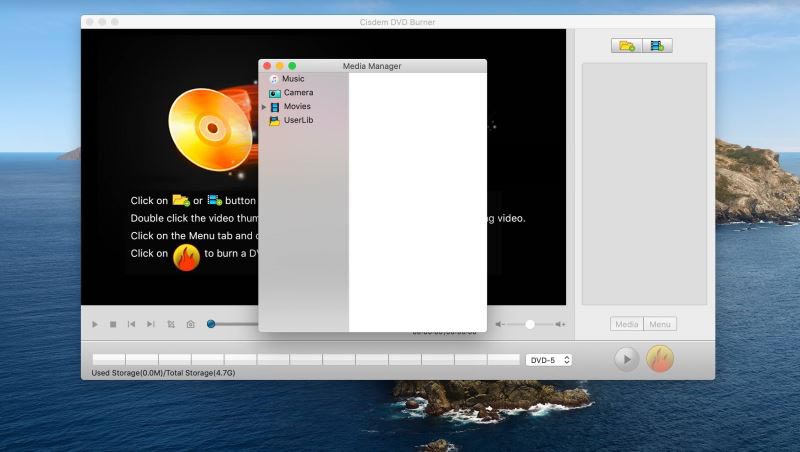The width and height of the screenshot is (800, 452).
Task: Click the Cisdem DVD Burner title
Action: (x=397, y=22)
